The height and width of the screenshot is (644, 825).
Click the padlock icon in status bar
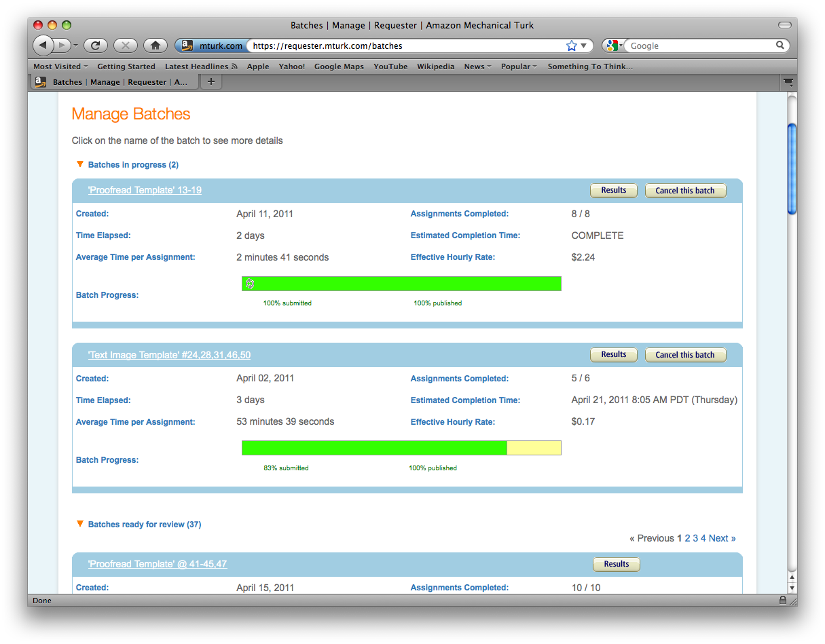(783, 600)
